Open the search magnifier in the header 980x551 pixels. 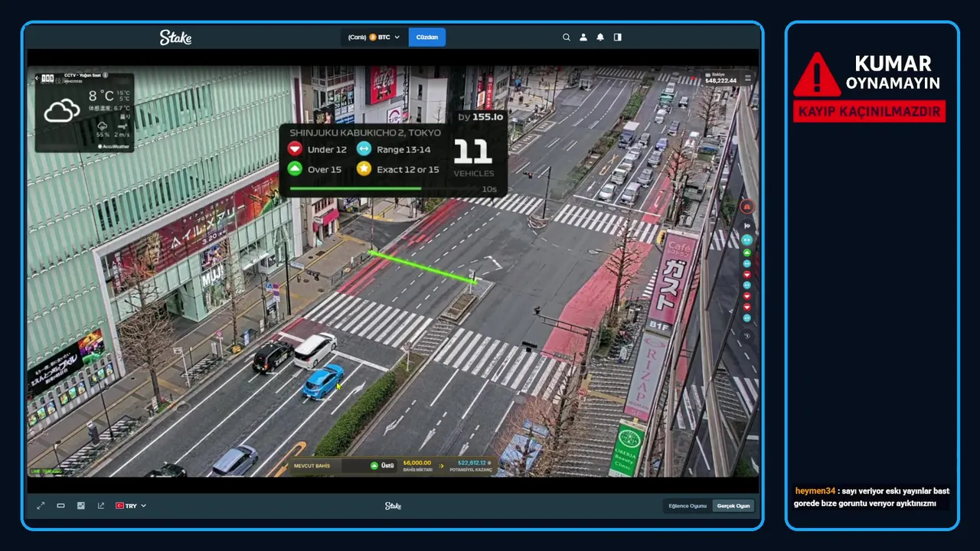[x=567, y=37]
